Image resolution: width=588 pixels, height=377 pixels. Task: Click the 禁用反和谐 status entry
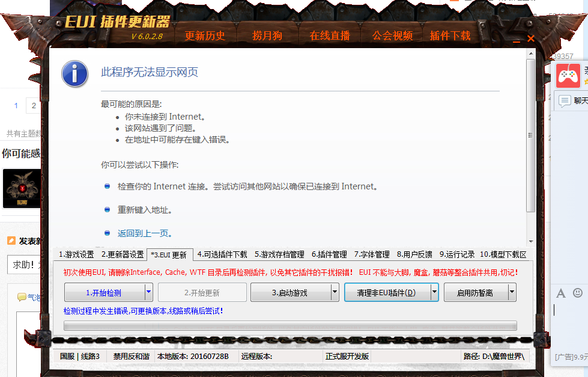[132, 357]
